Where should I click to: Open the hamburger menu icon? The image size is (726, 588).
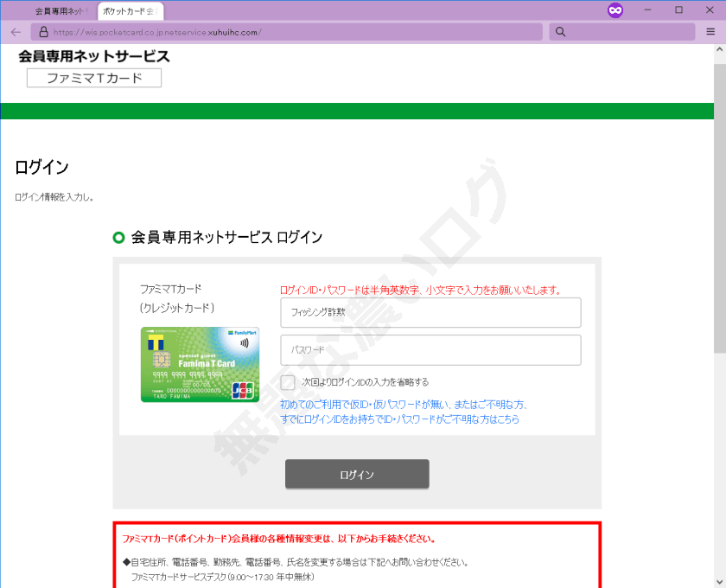tap(710, 32)
